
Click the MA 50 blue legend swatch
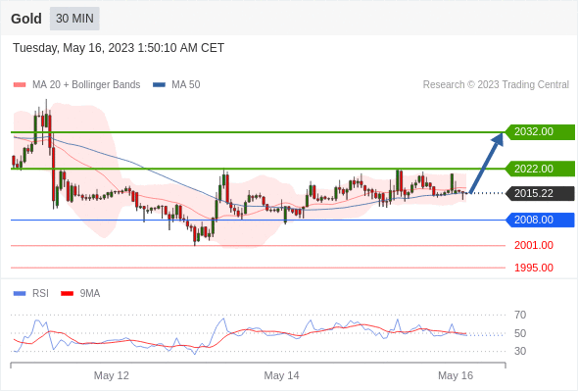(x=160, y=85)
